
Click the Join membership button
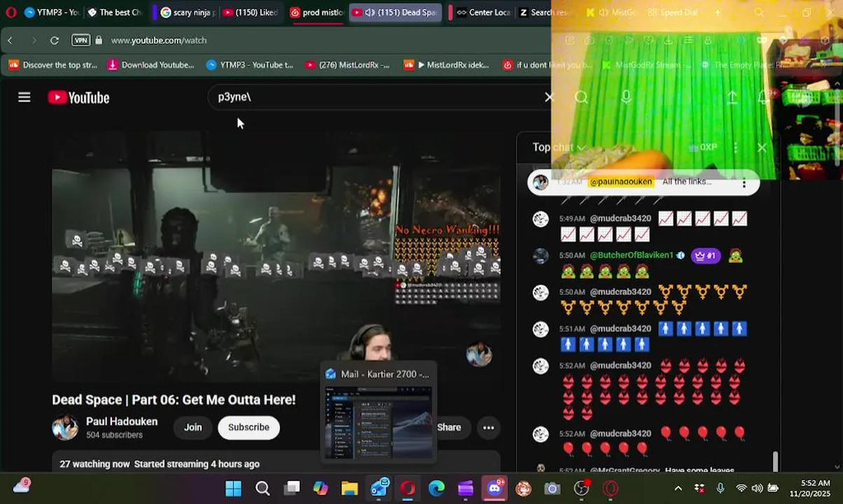[193, 427]
